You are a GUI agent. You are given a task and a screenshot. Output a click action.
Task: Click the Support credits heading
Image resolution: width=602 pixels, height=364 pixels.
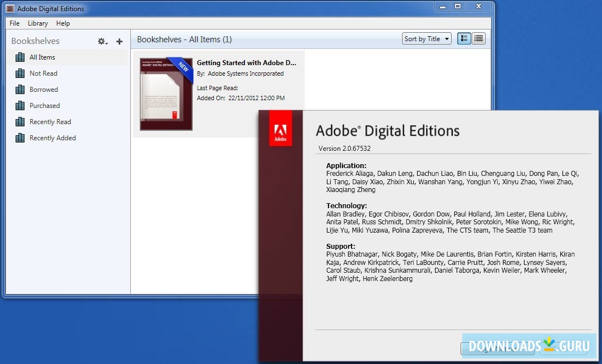point(341,246)
